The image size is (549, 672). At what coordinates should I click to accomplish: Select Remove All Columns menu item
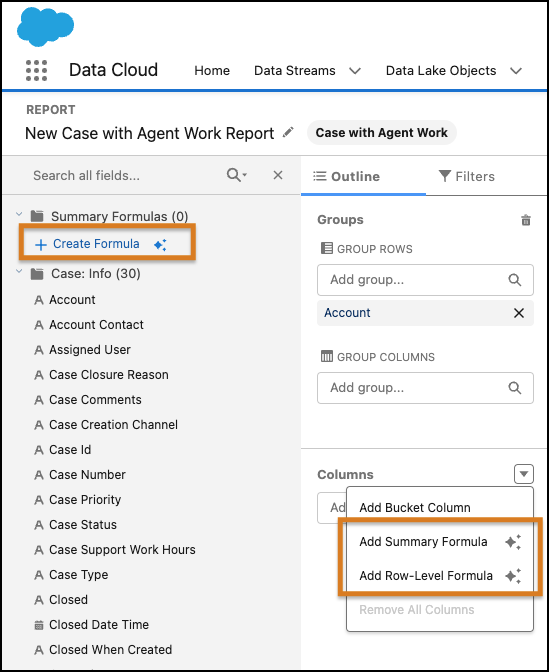pyautogui.click(x=440, y=610)
